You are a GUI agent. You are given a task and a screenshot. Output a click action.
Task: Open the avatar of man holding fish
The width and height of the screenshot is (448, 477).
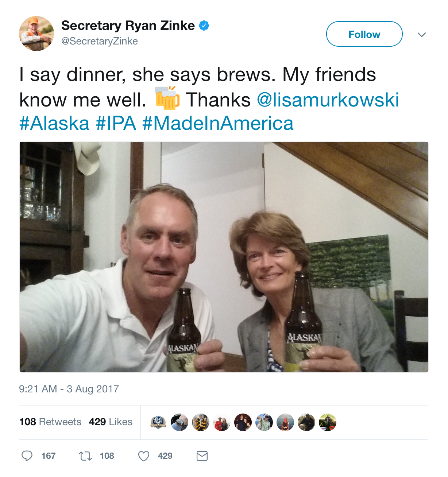point(264,422)
